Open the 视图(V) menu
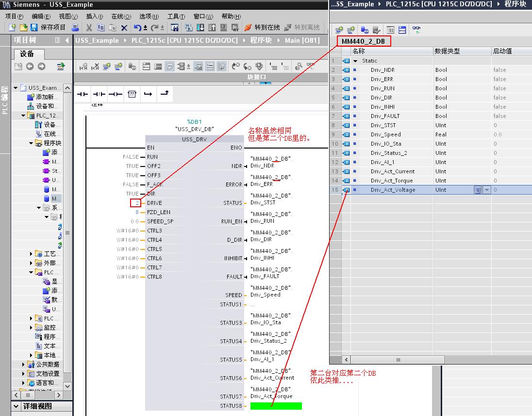Image resolution: width=532 pixels, height=416 pixels. (68, 17)
